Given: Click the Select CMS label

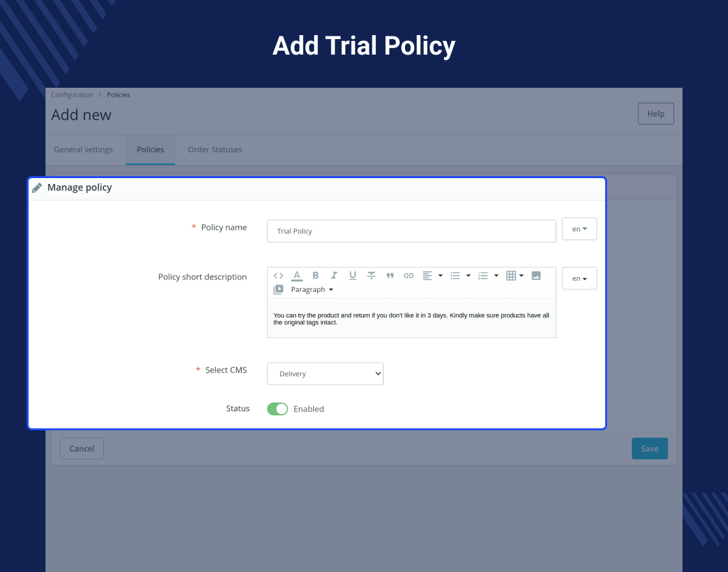Looking at the screenshot, I should (226, 370).
